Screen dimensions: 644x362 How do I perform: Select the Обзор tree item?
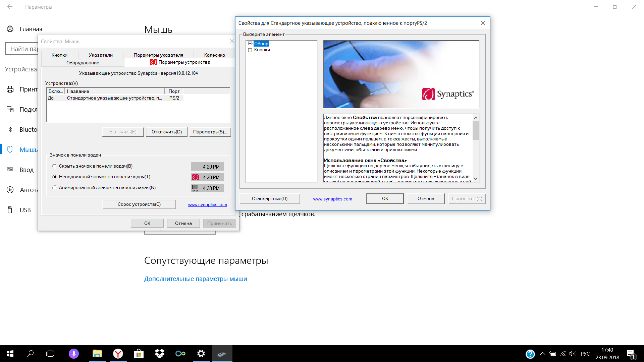pos(261,44)
